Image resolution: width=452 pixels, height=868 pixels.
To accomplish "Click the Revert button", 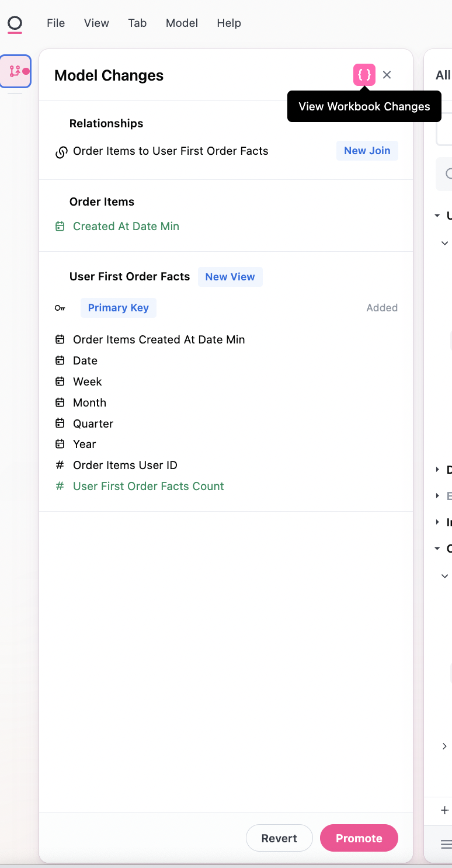I will pyautogui.click(x=279, y=838).
